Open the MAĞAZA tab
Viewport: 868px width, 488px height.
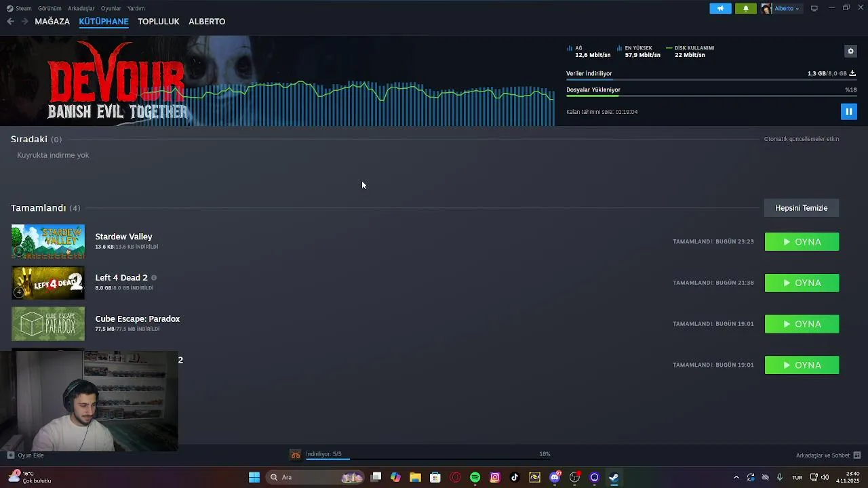(x=52, y=22)
